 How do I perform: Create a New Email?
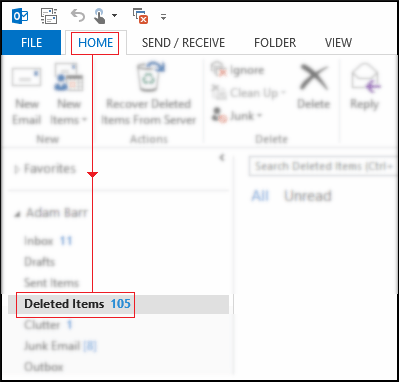click(x=27, y=96)
